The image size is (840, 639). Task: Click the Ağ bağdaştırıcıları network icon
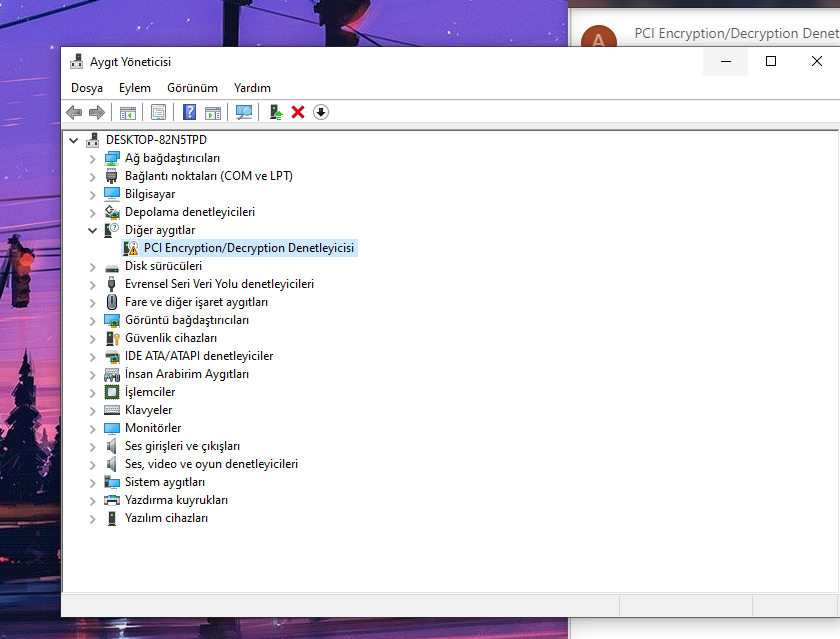tap(112, 158)
